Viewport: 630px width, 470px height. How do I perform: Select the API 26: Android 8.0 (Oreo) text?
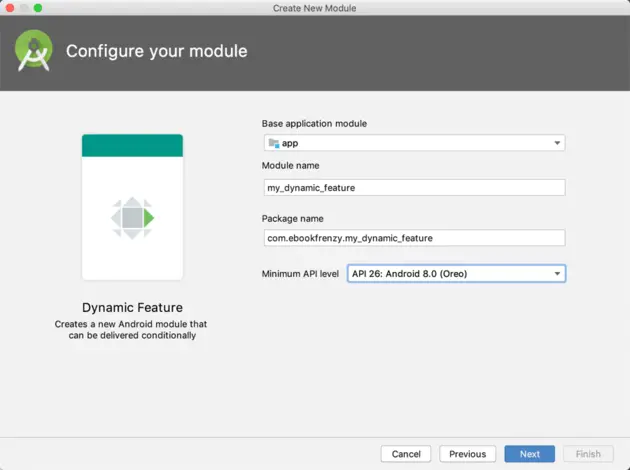[x=409, y=274]
